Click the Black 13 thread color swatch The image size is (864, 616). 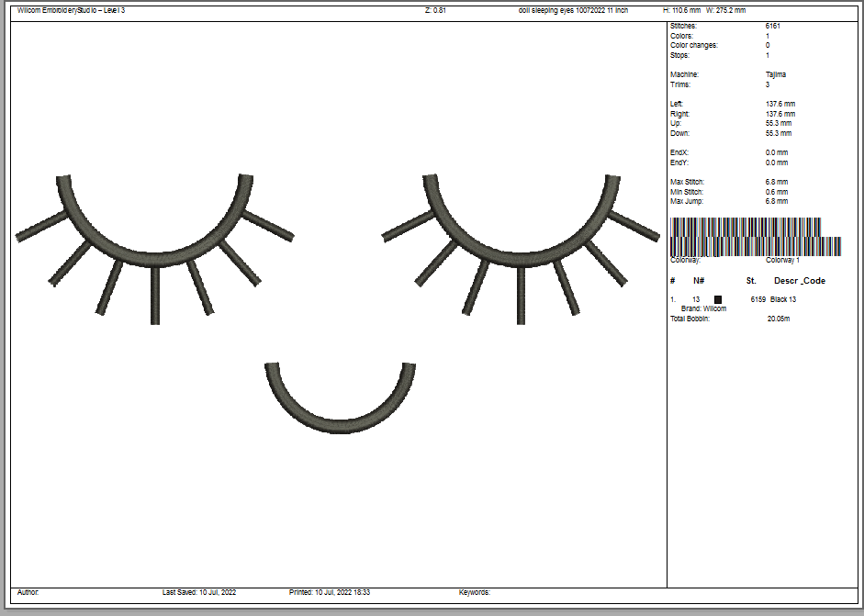(x=718, y=299)
